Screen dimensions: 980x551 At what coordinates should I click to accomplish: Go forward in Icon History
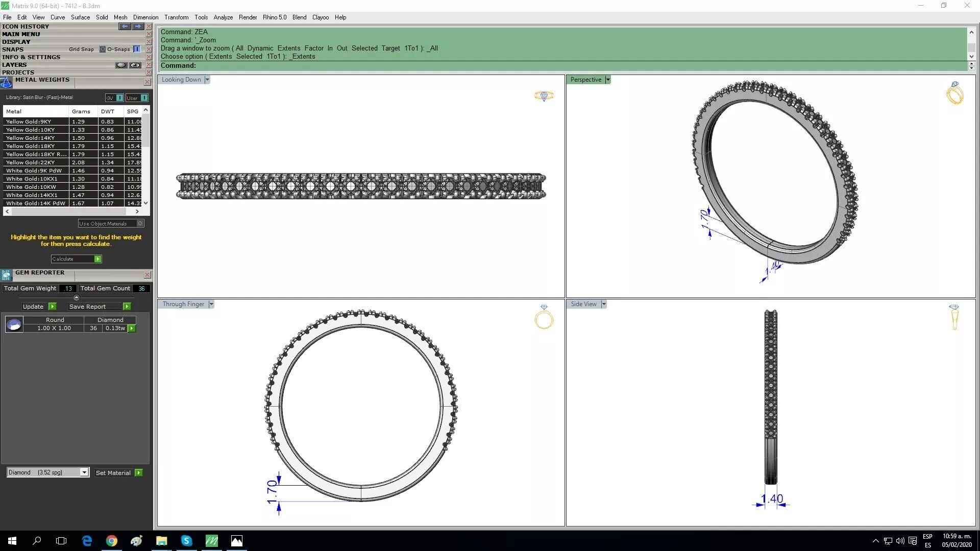(138, 27)
